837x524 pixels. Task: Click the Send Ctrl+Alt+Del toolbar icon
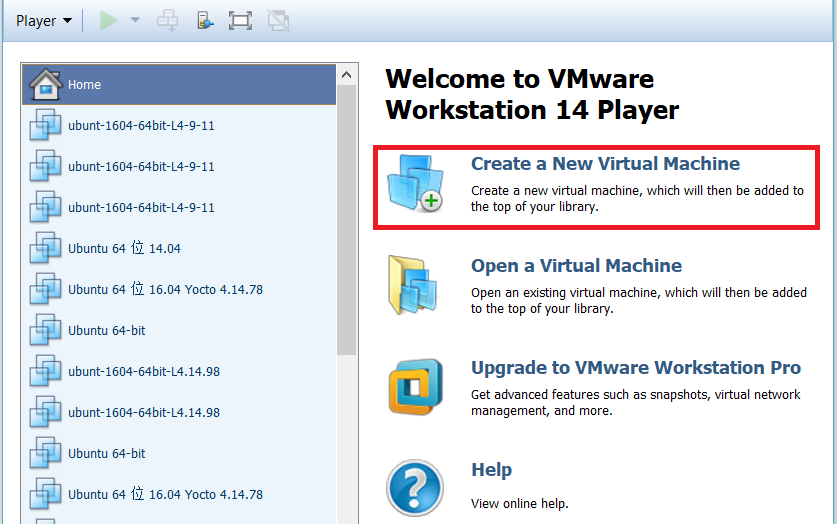click(x=168, y=21)
